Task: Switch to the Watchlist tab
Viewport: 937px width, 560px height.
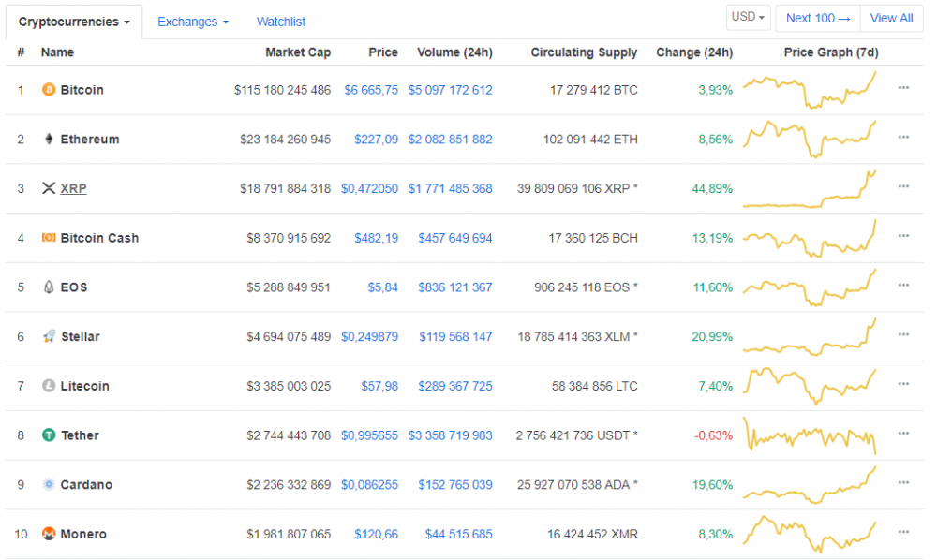Action: pyautogui.click(x=281, y=22)
